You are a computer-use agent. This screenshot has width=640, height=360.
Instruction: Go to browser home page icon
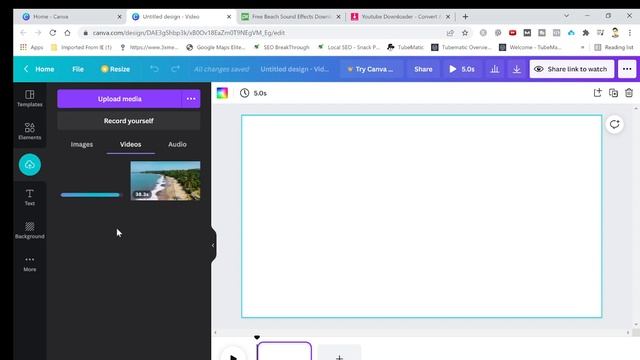(x=67, y=33)
